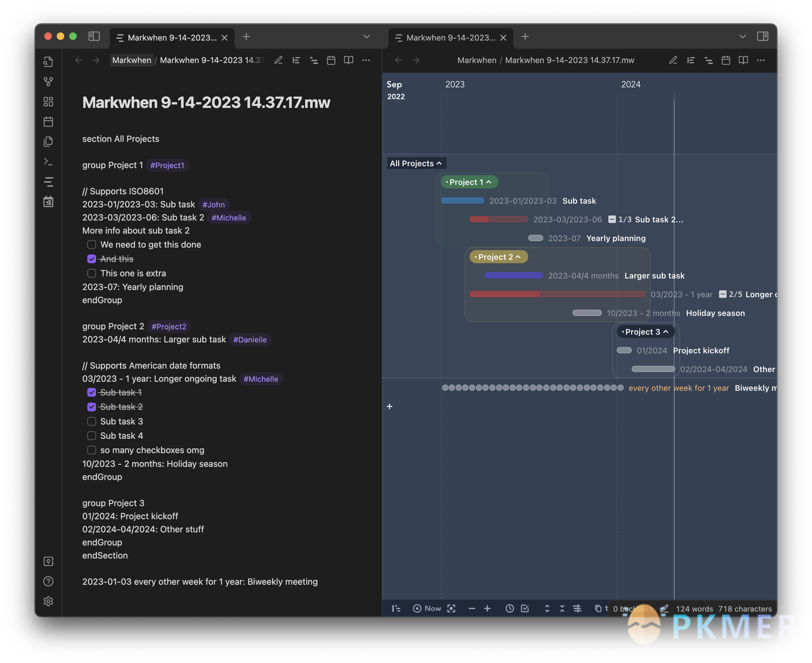Check 'Sub task 4' checkbox
This screenshot has width=812, height=663.
click(x=91, y=436)
